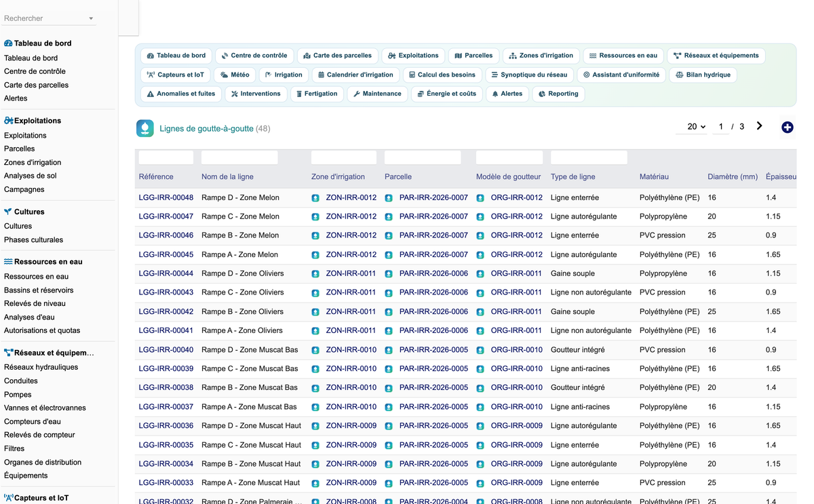
Task: Open the Interventions toolbar button
Action: coord(256,94)
